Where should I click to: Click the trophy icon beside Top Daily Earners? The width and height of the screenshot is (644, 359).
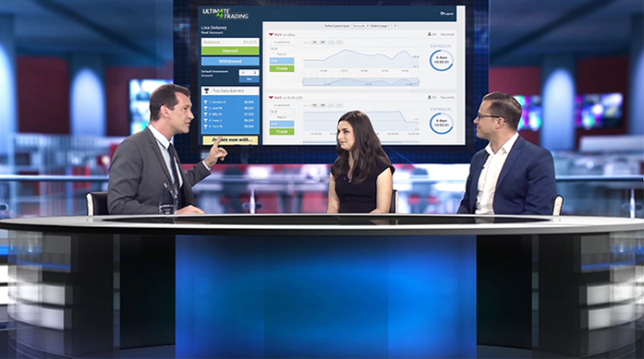[x=207, y=90]
